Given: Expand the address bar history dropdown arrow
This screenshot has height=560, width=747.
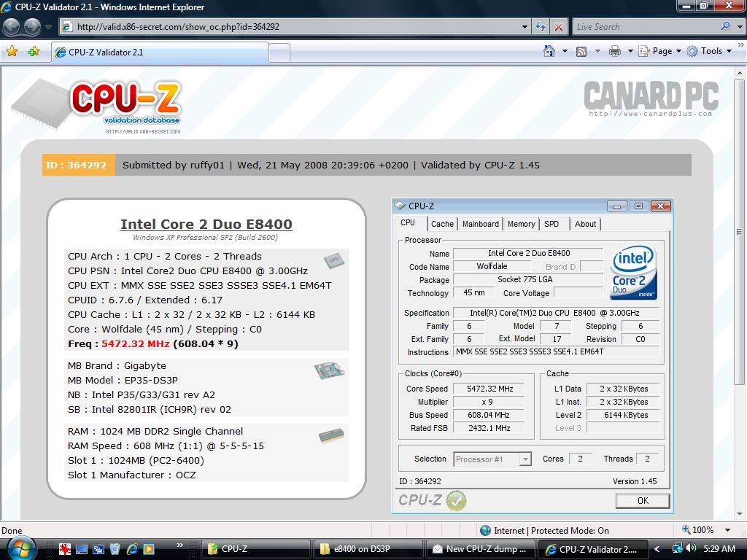Looking at the screenshot, I should pyautogui.click(x=525, y=27).
